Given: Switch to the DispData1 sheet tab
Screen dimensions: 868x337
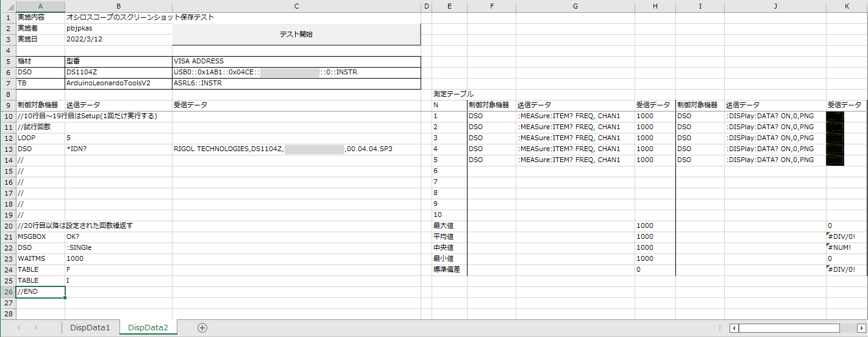Looking at the screenshot, I should pos(90,328).
